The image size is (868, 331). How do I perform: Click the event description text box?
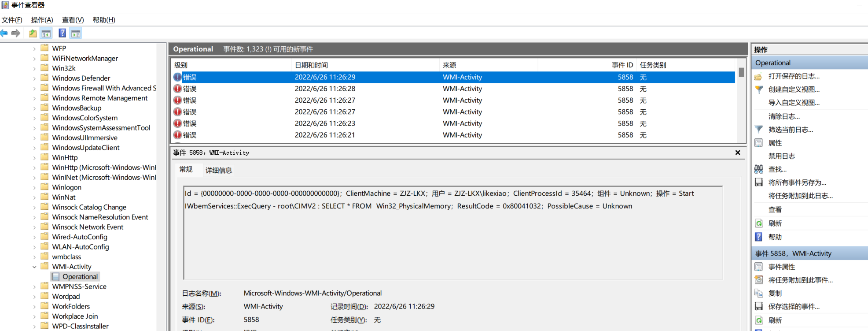[x=453, y=233]
